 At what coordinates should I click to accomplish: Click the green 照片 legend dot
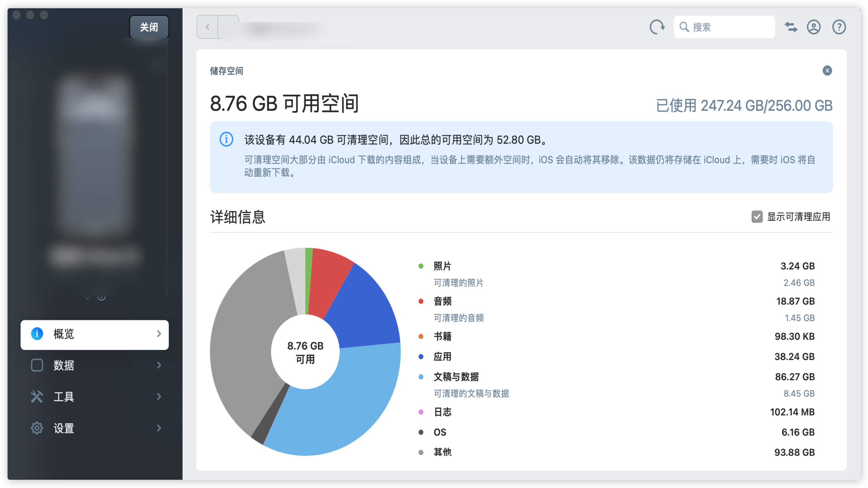click(x=421, y=266)
